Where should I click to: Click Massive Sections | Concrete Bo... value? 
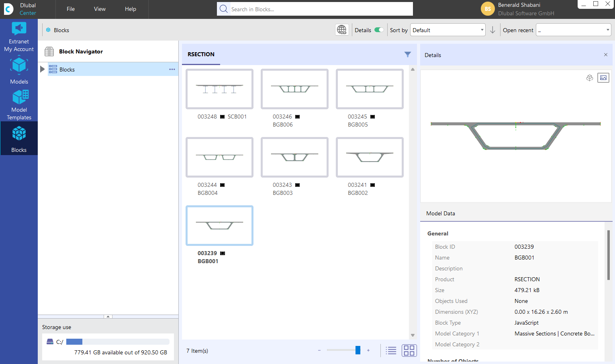[x=554, y=333]
